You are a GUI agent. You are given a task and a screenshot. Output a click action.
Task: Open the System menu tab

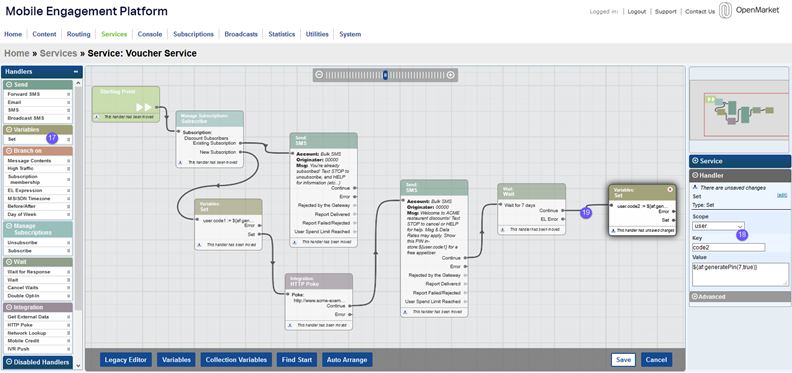coord(350,34)
